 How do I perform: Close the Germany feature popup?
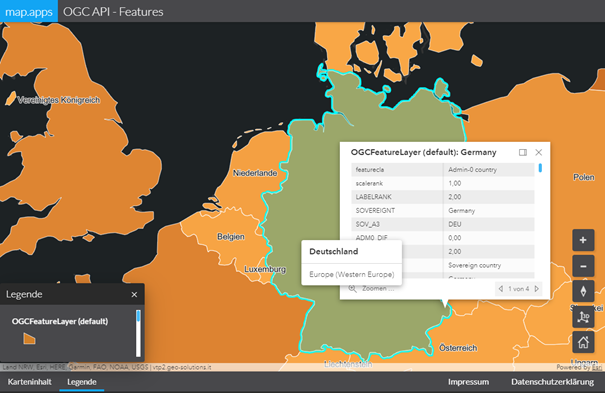coord(539,152)
